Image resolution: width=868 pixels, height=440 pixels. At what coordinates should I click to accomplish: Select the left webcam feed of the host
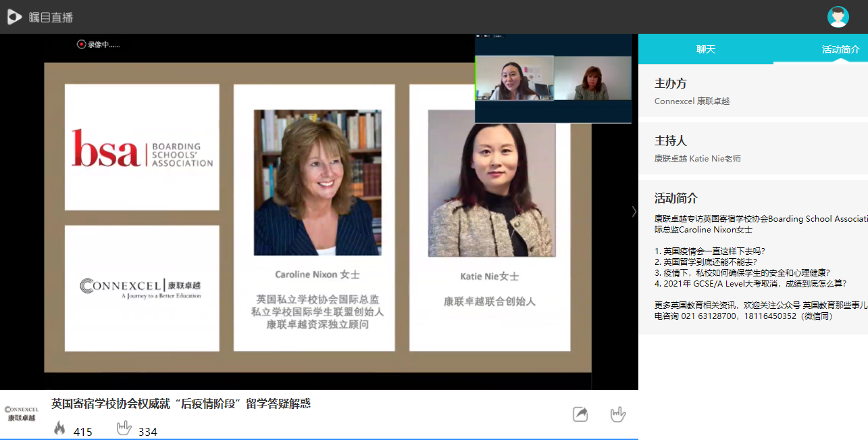click(x=515, y=78)
